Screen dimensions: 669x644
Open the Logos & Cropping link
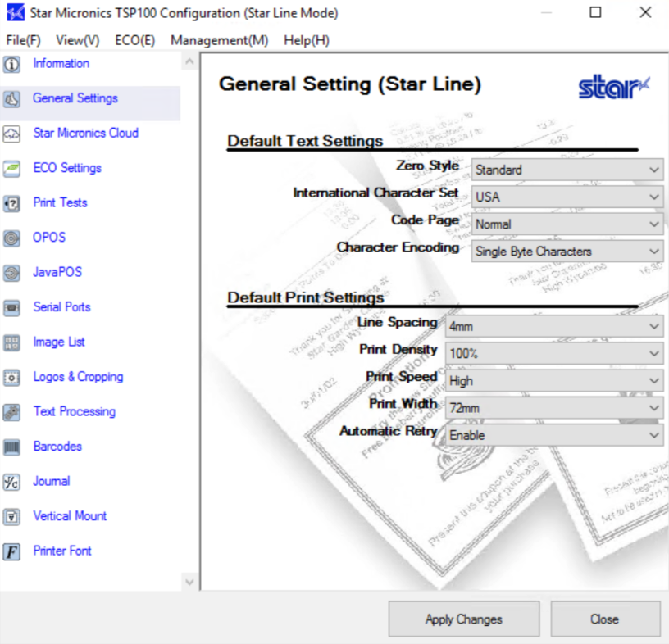[78, 377]
